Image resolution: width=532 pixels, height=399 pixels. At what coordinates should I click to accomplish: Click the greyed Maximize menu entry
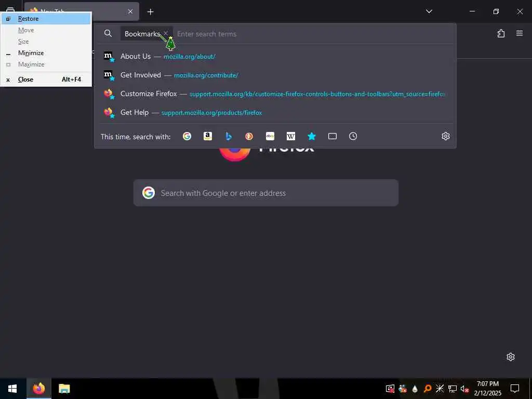coord(46,64)
